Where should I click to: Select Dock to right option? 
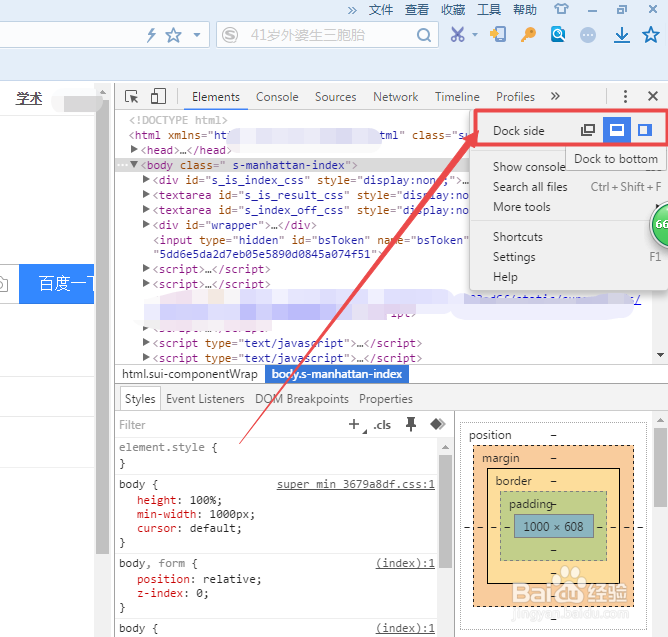point(645,130)
